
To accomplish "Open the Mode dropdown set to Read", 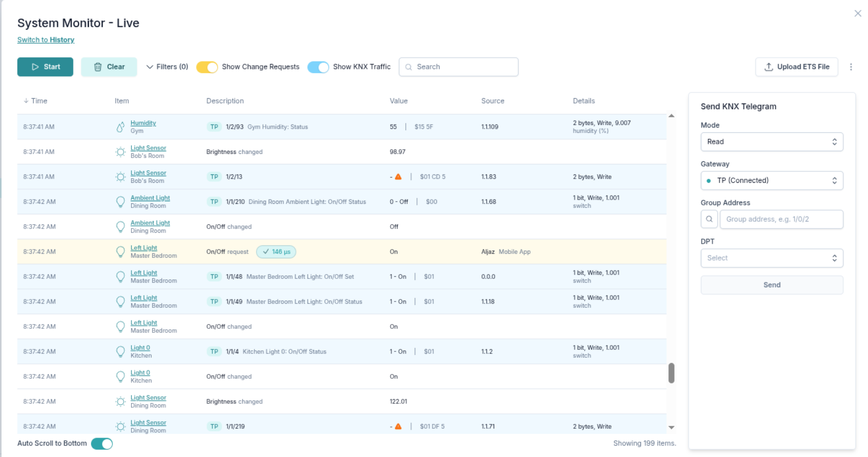I will [771, 142].
